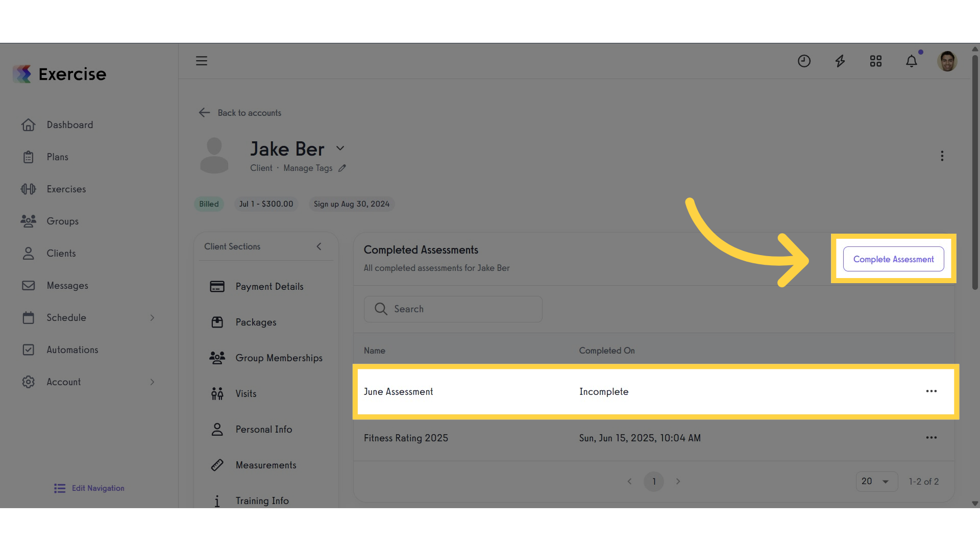Open June Assessment row
This screenshot has height=551, width=980.
(x=655, y=392)
